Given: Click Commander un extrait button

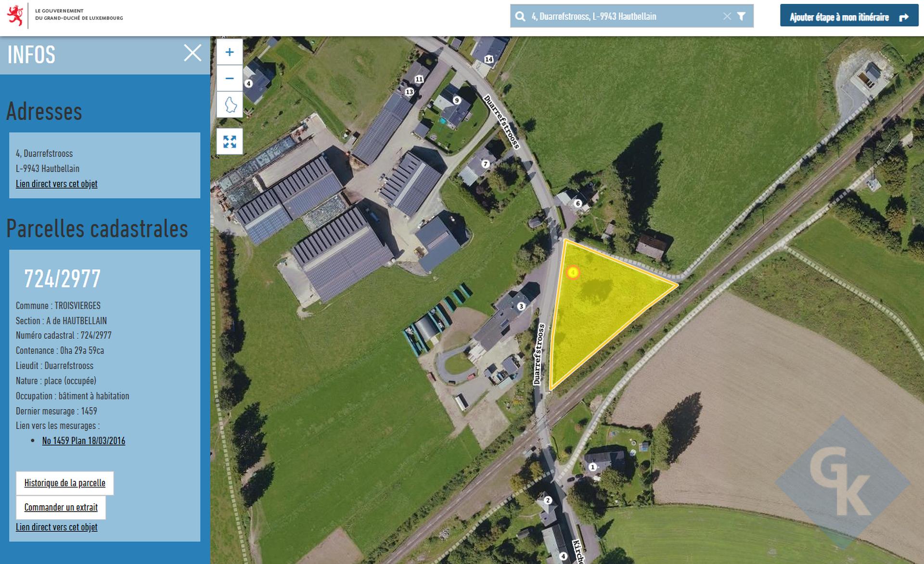Looking at the screenshot, I should (x=61, y=507).
